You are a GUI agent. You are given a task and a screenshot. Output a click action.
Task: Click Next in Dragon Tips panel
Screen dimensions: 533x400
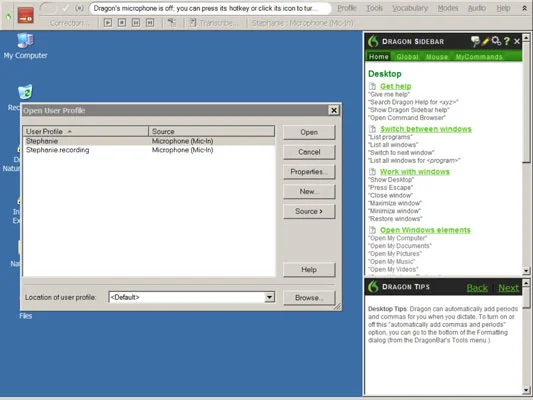[x=508, y=288]
